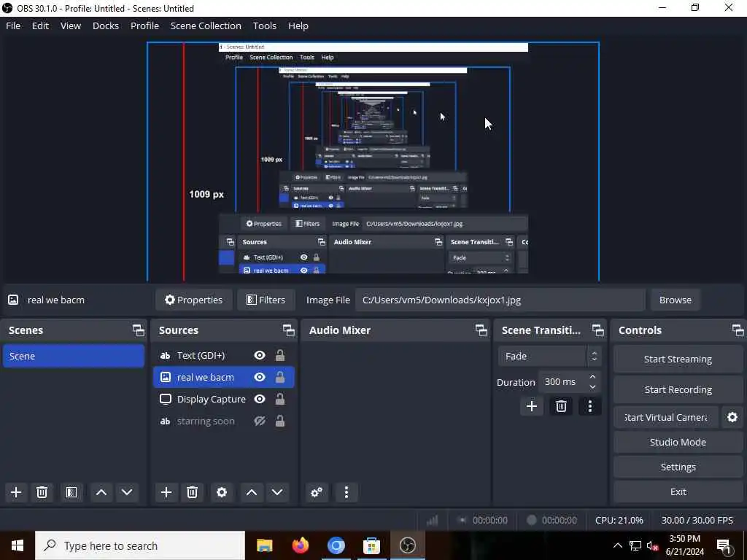Toggle visibility of real we bacm source
The width and height of the screenshot is (747, 560).
260,377
